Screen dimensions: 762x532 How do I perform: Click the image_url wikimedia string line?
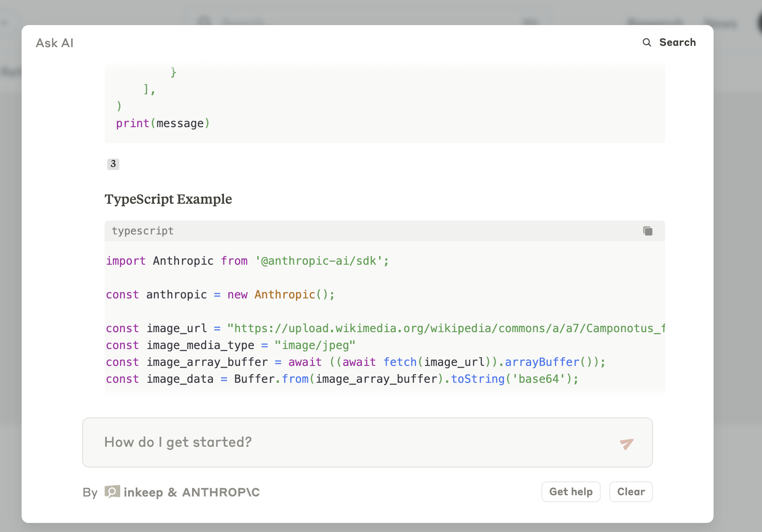tap(385, 328)
